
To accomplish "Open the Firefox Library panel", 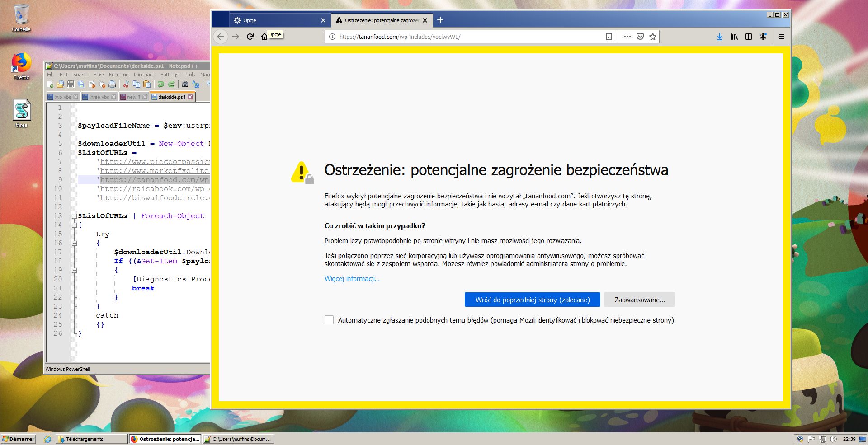I will click(734, 37).
